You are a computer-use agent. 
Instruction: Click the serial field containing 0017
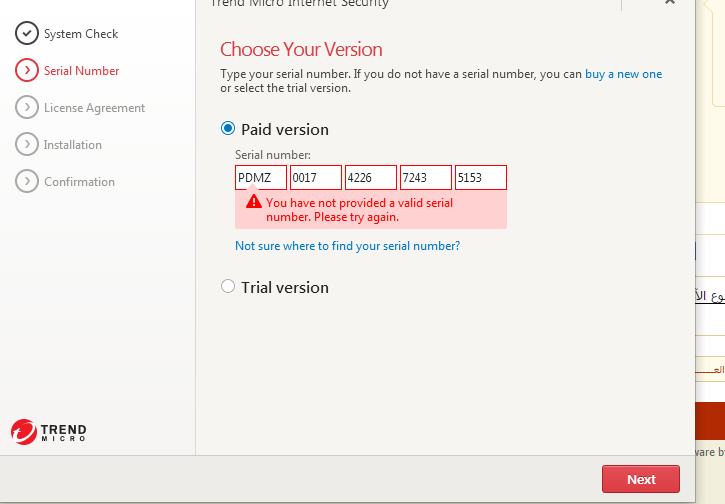316,178
